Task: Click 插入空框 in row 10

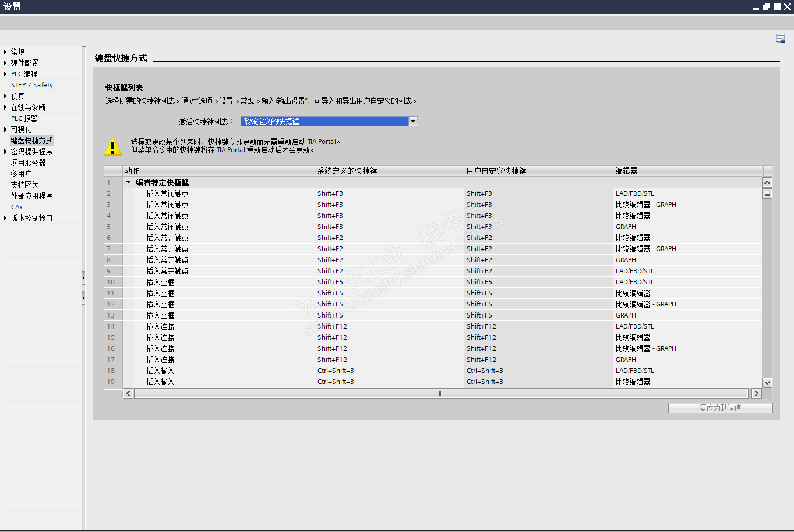Action: (x=160, y=282)
